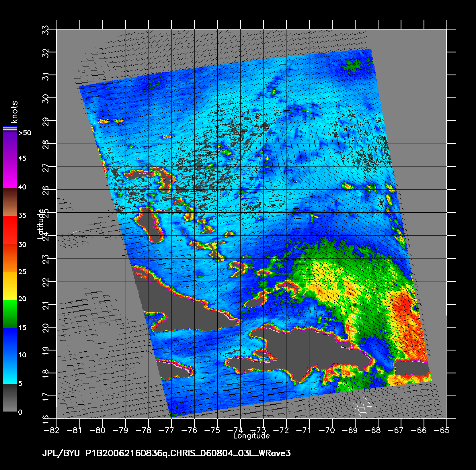Click the '35' color scale label
476x470 pixels.
click(x=22, y=216)
